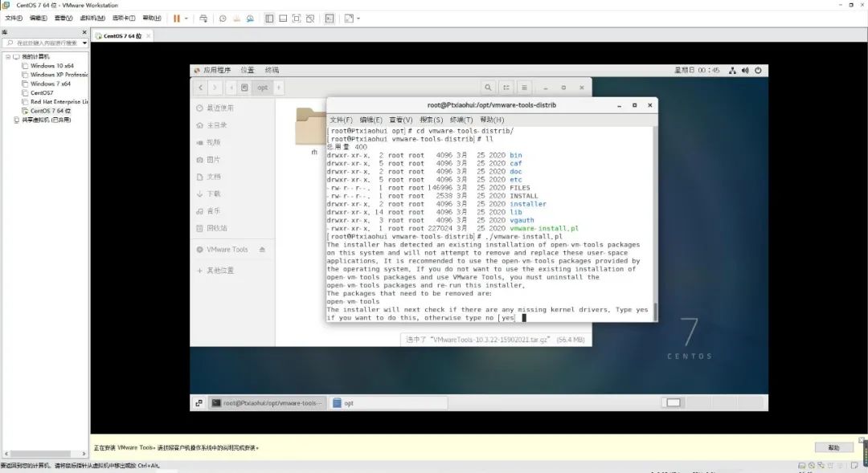The width and height of the screenshot is (868, 473).
Task: Open the stretch display dropdown arrow
Action: (x=358, y=18)
